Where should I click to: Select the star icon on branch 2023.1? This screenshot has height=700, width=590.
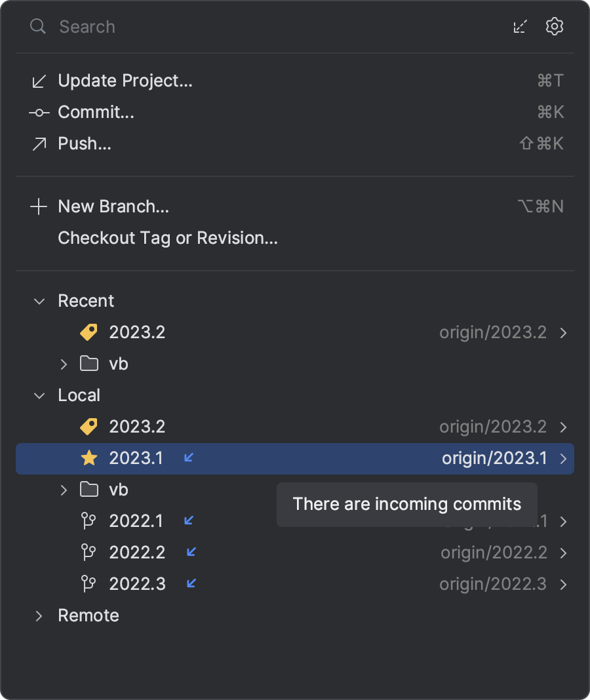click(x=89, y=458)
